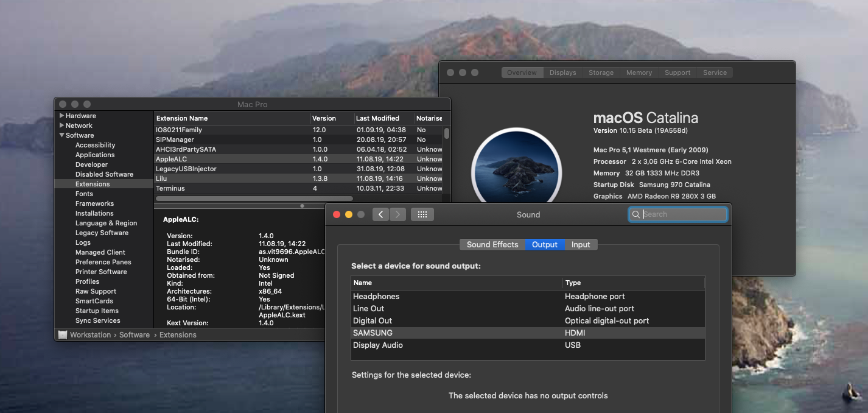868x413 pixels.
Task: Open the Storage tab in About This Mac
Action: click(x=601, y=72)
